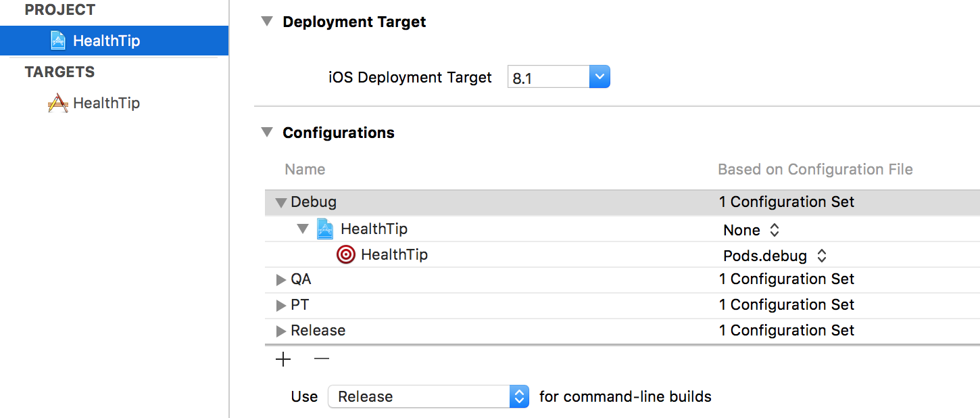Select the PT configuration name
Image resolution: width=980 pixels, height=418 pixels.
tap(299, 304)
